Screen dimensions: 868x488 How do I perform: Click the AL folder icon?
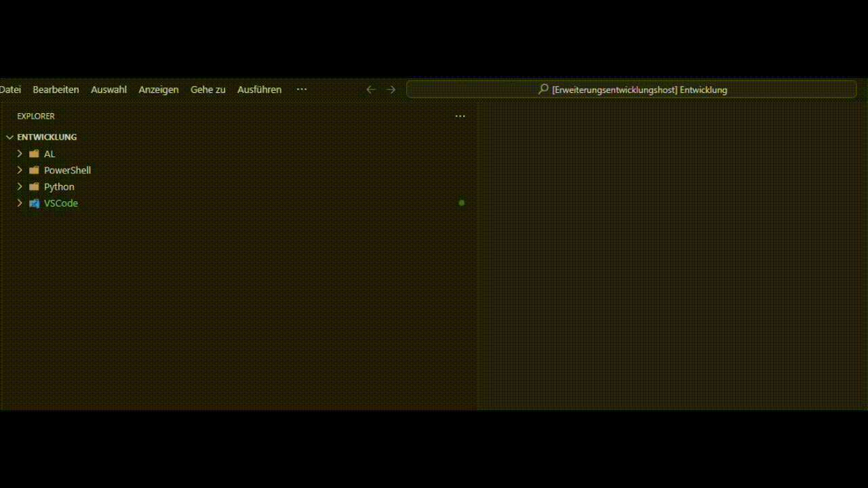click(x=34, y=154)
